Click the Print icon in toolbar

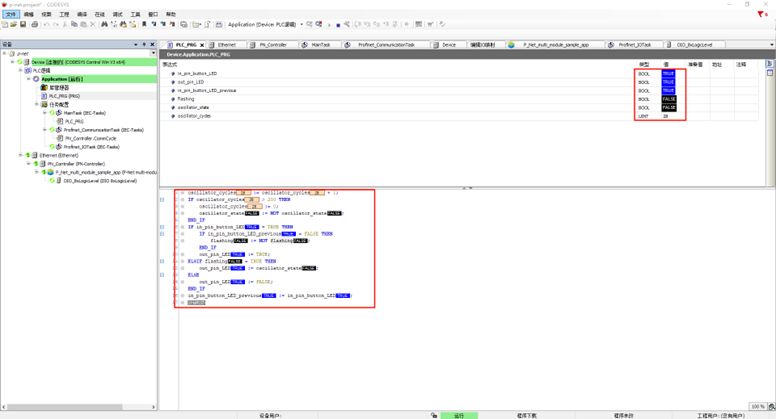click(35, 25)
